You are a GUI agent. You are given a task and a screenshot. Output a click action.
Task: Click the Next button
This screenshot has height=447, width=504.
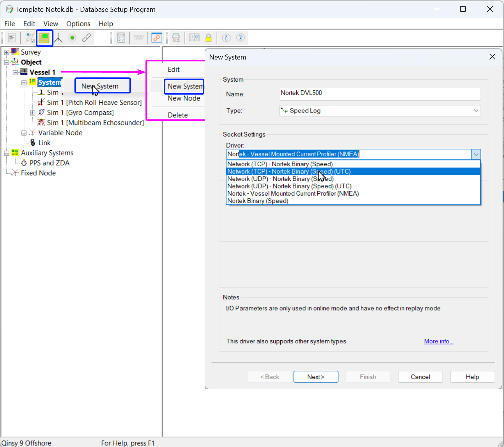coord(315,377)
